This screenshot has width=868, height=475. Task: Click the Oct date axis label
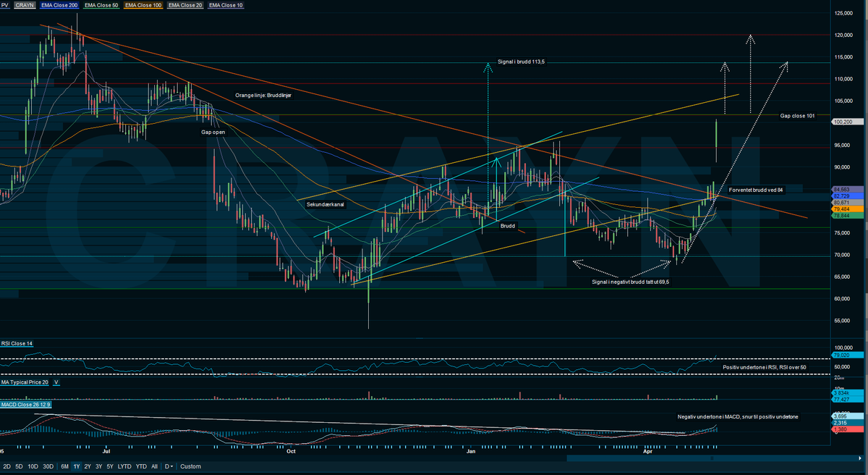tap(292, 450)
